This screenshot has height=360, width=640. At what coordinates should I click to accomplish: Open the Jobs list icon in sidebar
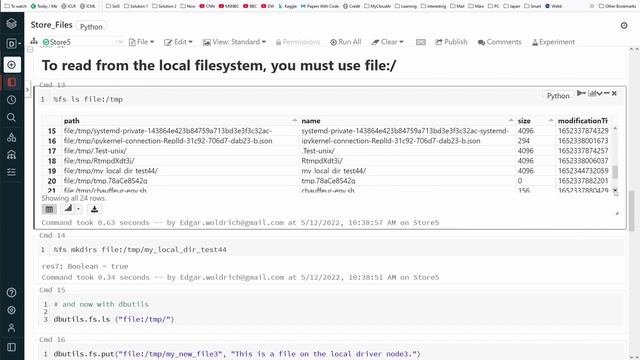pyautogui.click(x=11, y=172)
